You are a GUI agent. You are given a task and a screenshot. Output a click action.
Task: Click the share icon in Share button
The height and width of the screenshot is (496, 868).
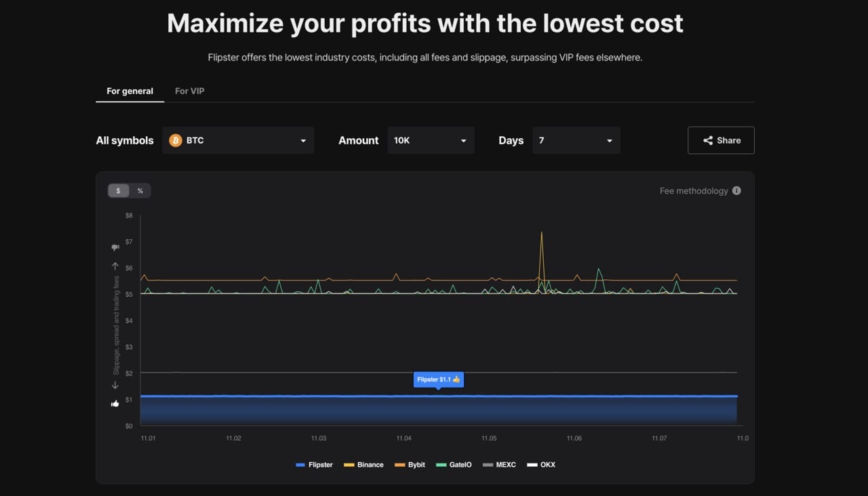[x=708, y=140]
